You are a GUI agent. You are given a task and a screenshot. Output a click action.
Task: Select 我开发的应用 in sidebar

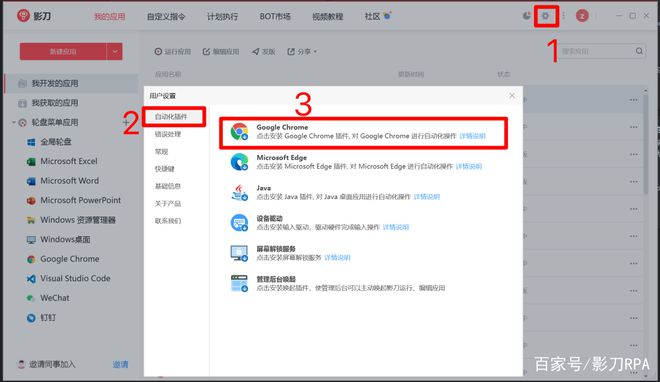pos(71,83)
